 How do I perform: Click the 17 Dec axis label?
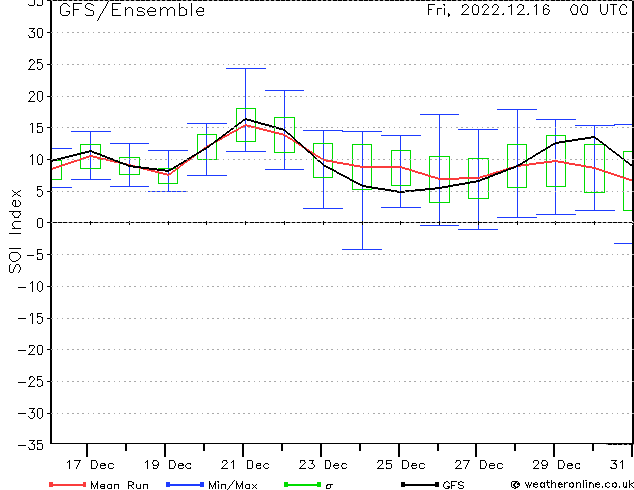[90, 465]
